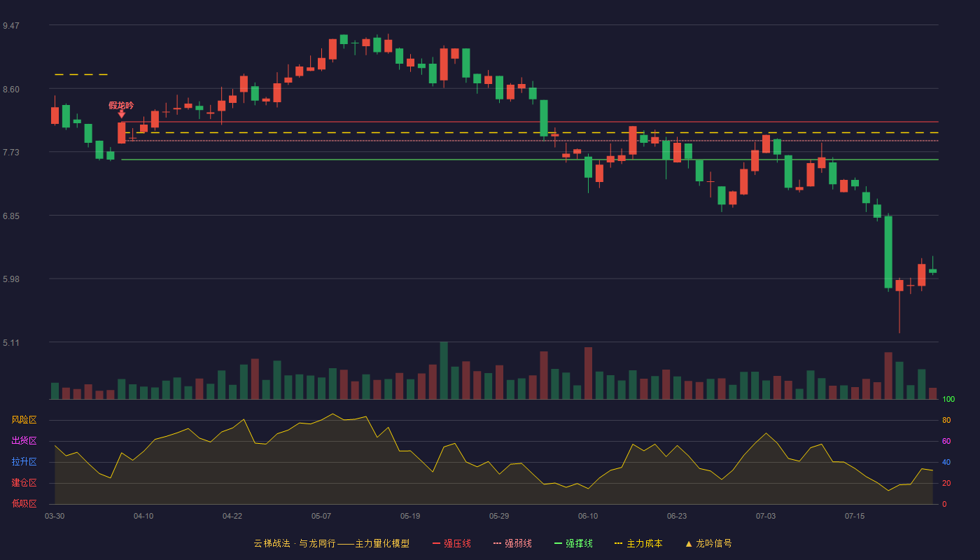
Task: Toggle the 云梯战法 主力量化模型 legend entry
Action: (331, 543)
